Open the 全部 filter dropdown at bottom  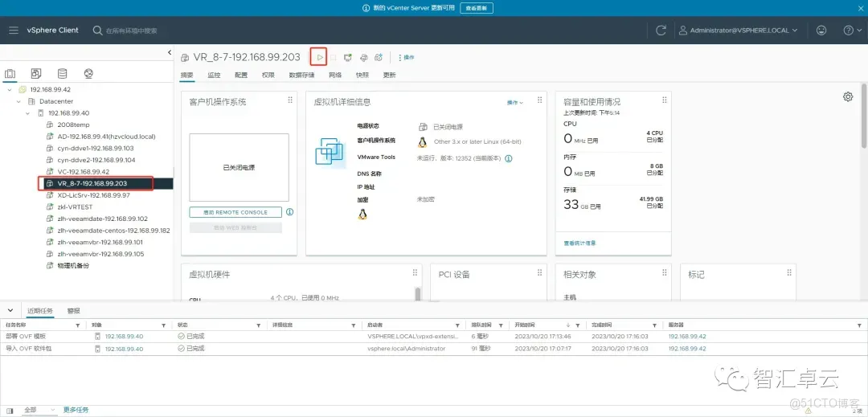coord(39,410)
